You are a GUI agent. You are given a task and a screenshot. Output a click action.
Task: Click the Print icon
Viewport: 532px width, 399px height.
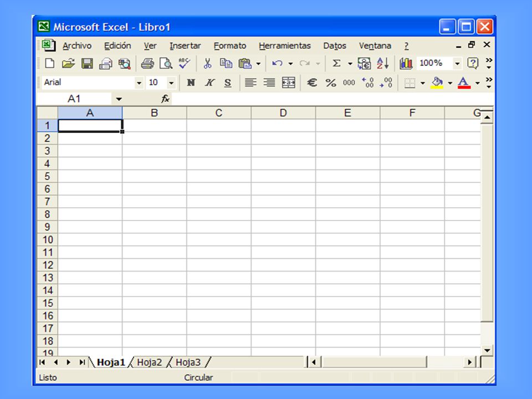click(x=147, y=63)
